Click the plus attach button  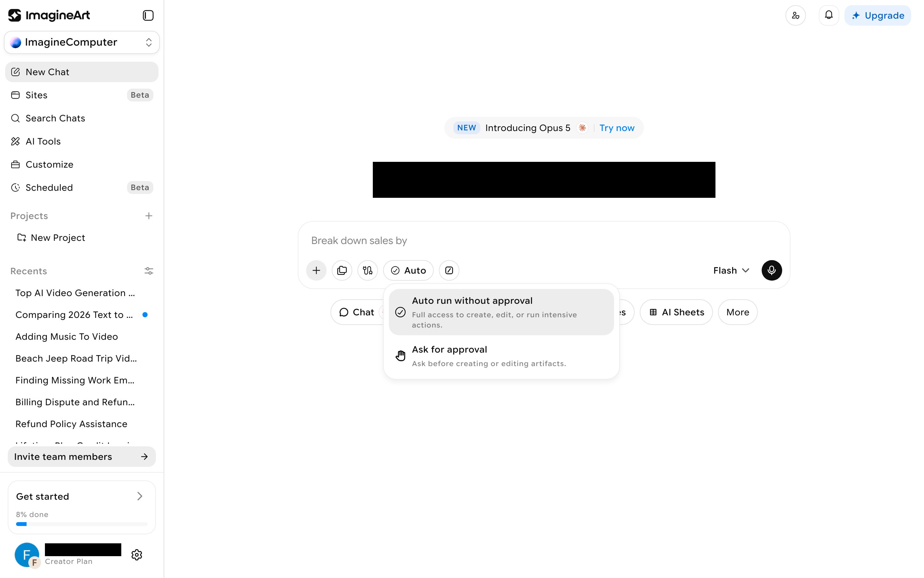(x=316, y=270)
